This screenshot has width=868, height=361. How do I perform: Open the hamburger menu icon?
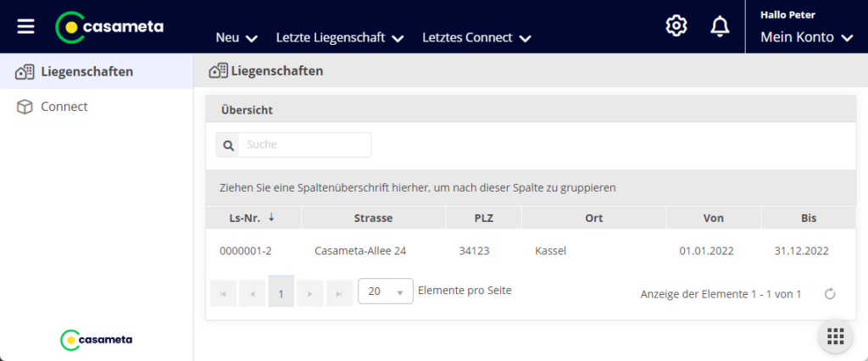26,26
